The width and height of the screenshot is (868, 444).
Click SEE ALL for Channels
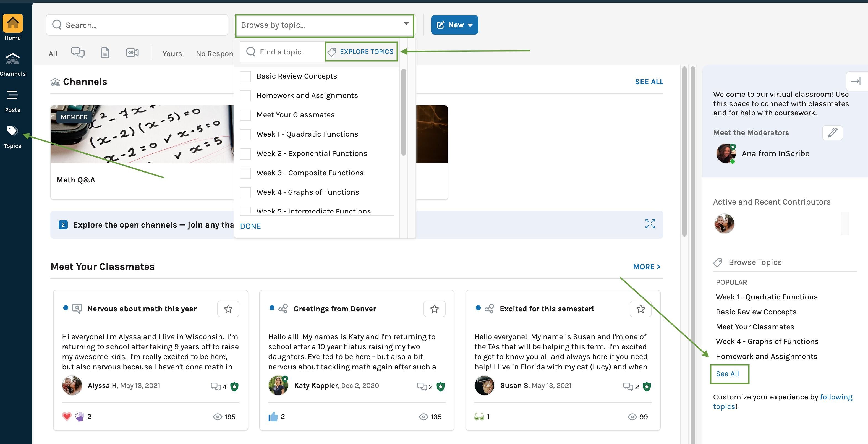pos(649,82)
